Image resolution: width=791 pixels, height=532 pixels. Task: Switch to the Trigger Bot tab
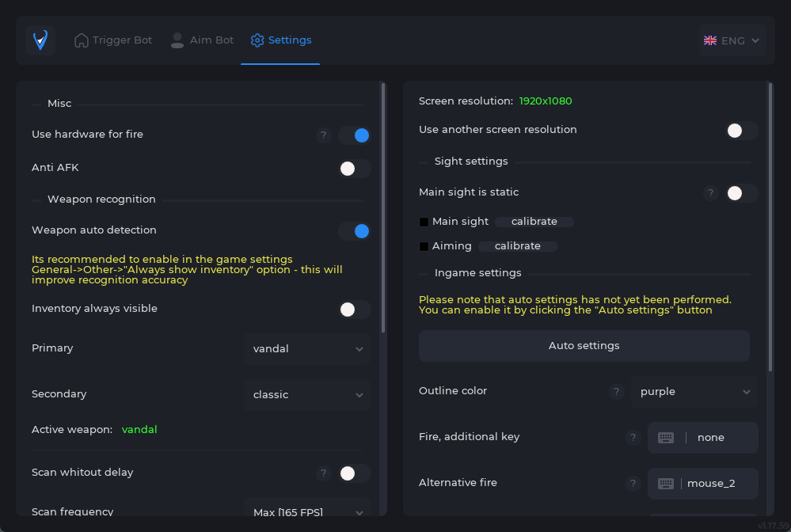[113, 40]
